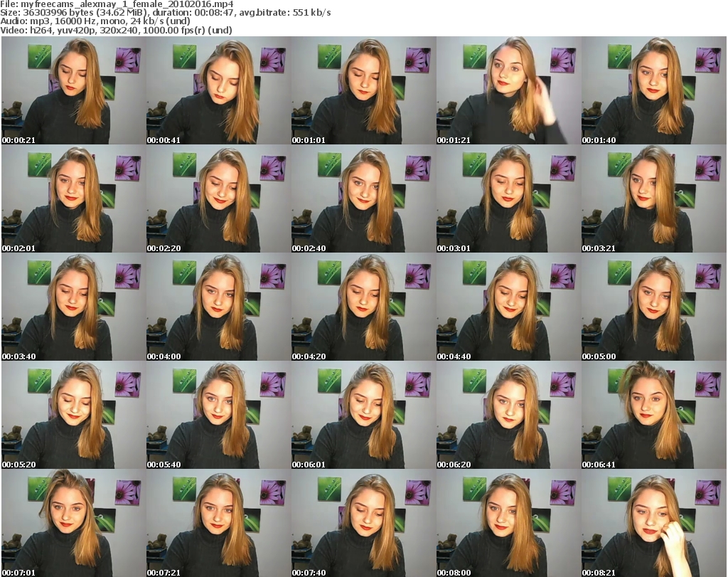Open the frame stamped 00:04:00
The image size is (728, 577).
point(219,307)
